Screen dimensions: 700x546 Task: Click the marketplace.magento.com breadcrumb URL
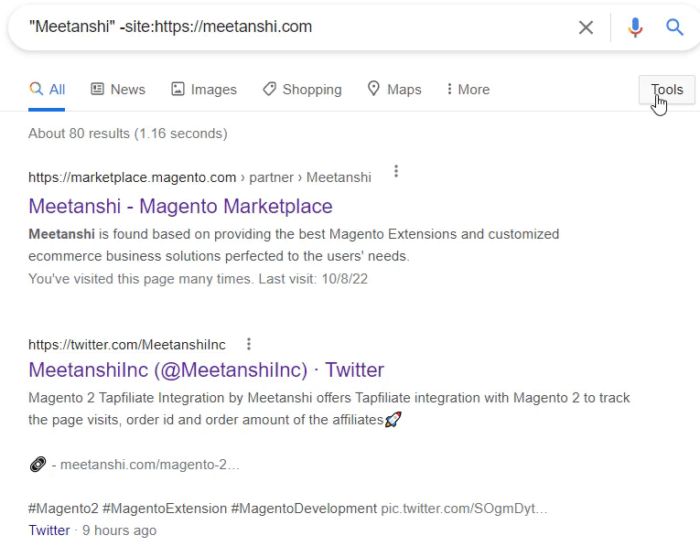pyautogui.click(x=200, y=177)
